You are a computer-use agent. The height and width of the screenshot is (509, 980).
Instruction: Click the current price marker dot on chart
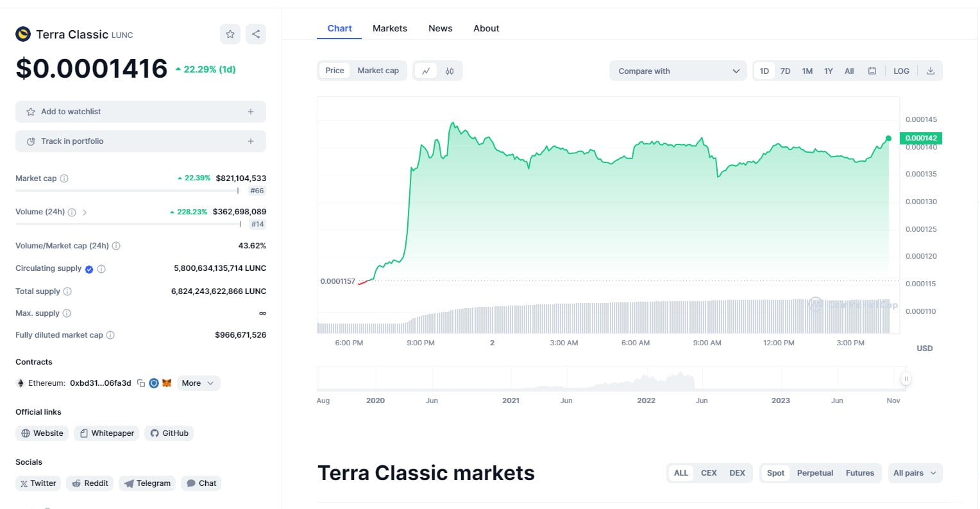pyautogui.click(x=888, y=139)
